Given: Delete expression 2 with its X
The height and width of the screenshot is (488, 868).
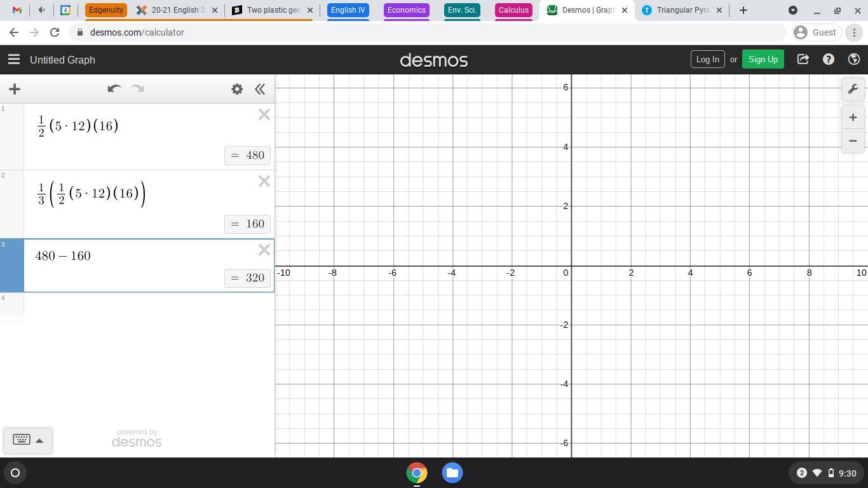Looking at the screenshot, I should (264, 181).
